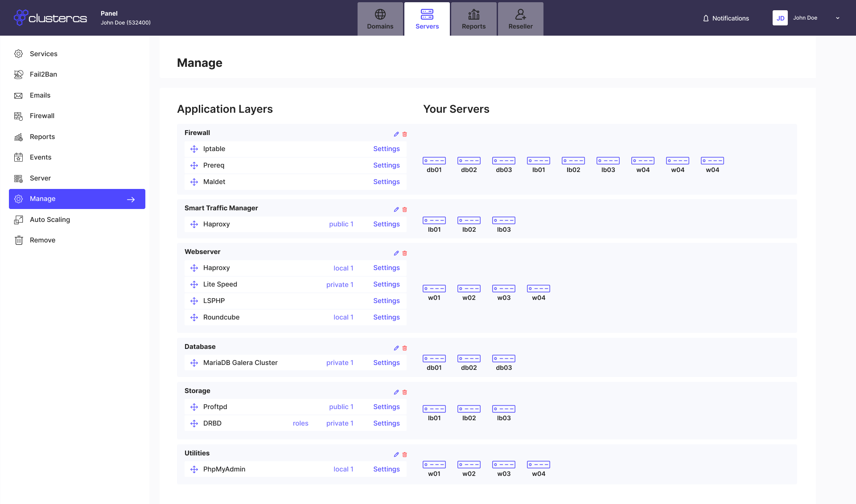Viewport: 856px width, 504px height.
Task: Click the w03 server icon in the Utilities row
Action: click(x=503, y=465)
